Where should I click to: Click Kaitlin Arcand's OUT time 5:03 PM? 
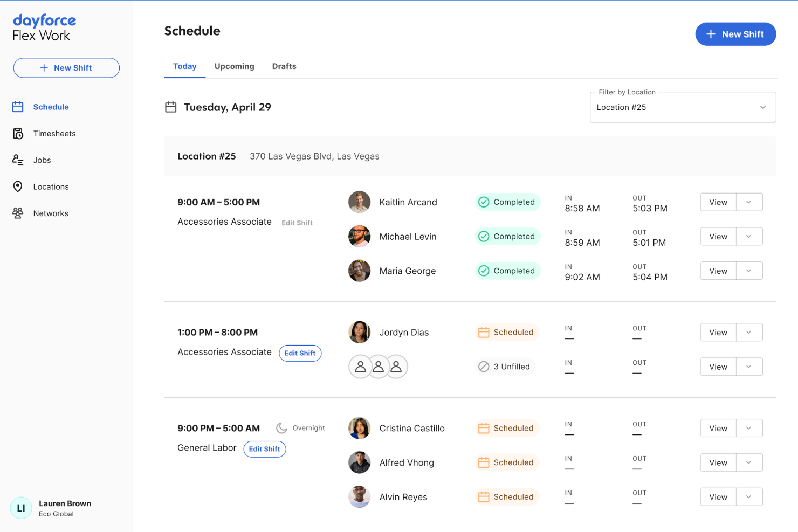tap(650, 209)
